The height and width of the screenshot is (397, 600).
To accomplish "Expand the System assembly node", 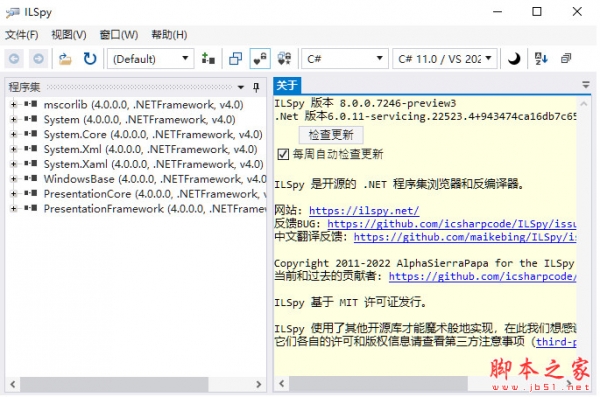I will click(x=13, y=119).
